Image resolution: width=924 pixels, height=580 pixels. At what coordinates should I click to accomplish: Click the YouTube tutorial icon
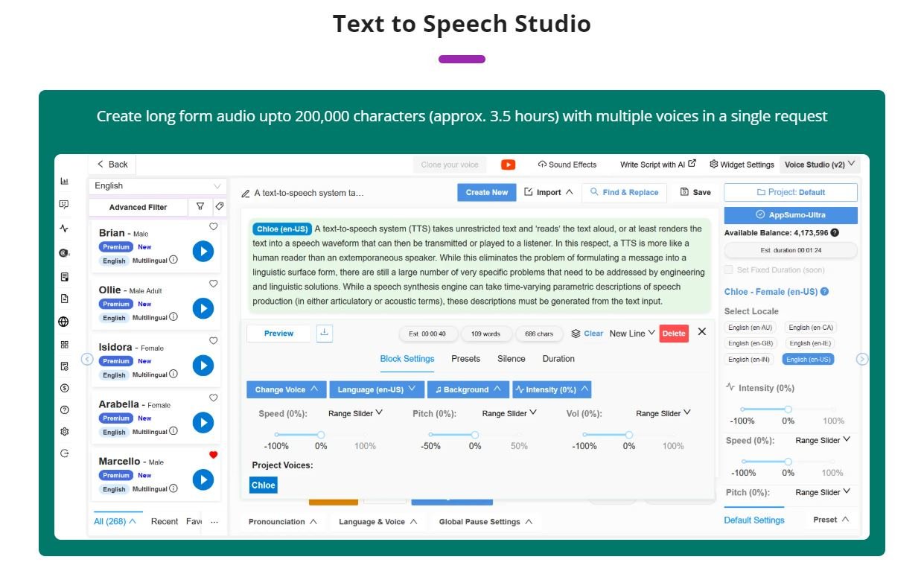508,165
